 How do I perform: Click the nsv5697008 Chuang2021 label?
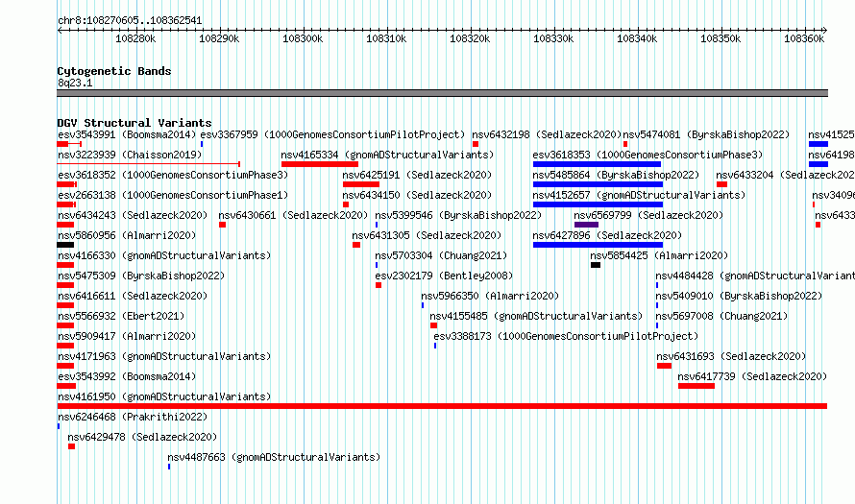[x=721, y=316]
